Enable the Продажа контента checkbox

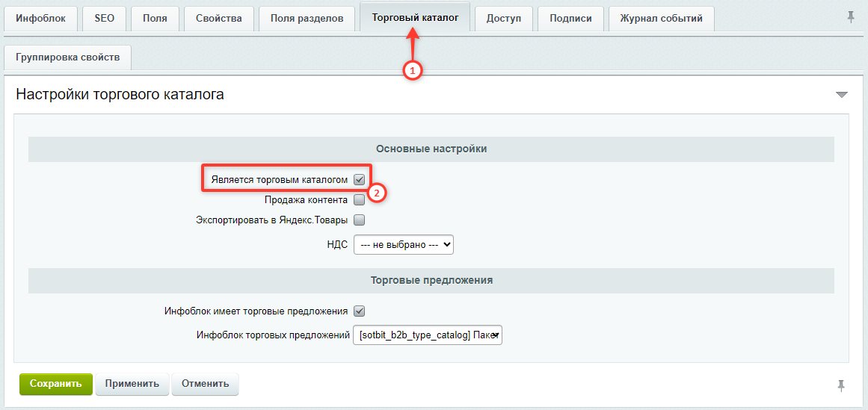point(360,199)
